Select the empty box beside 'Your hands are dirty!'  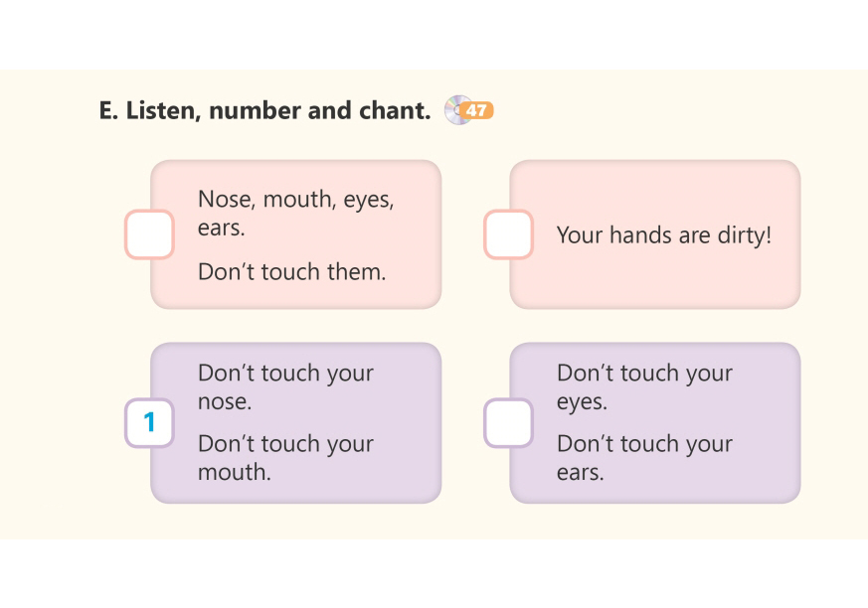[508, 235]
